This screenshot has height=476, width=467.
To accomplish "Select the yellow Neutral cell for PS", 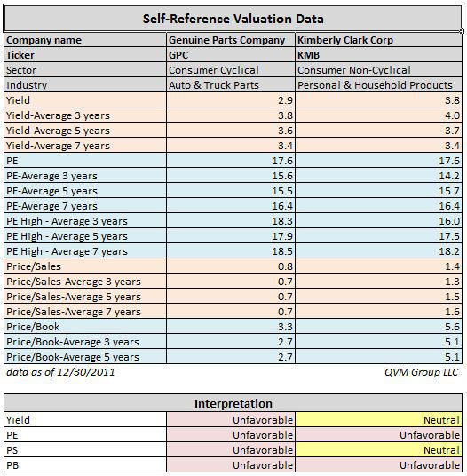I will click(379, 450).
